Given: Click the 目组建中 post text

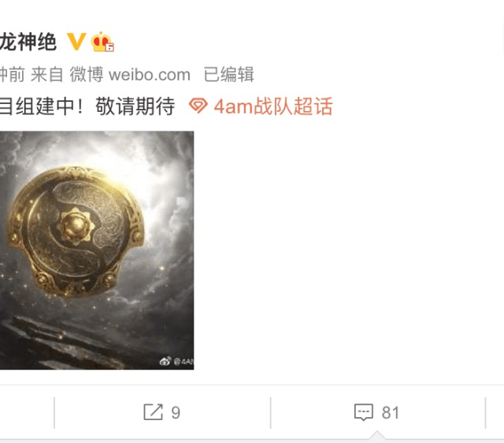Looking at the screenshot, I should click(38, 106).
